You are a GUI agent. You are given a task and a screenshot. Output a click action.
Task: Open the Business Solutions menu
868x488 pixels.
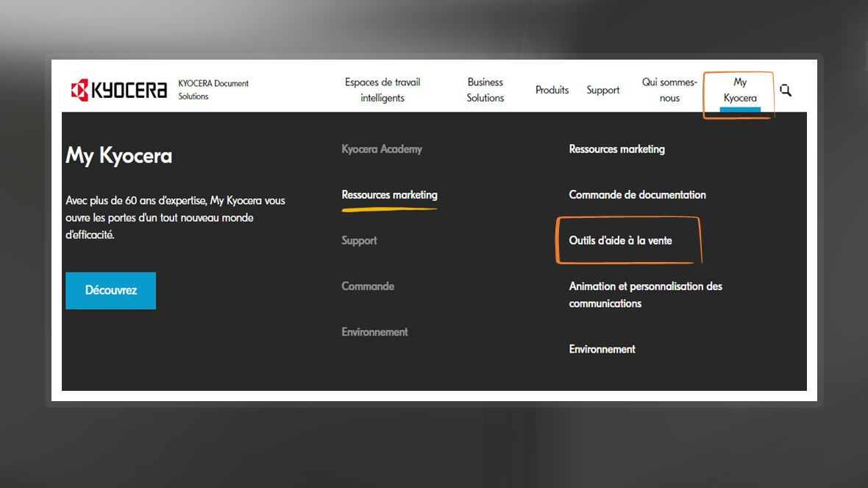pyautogui.click(x=485, y=90)
